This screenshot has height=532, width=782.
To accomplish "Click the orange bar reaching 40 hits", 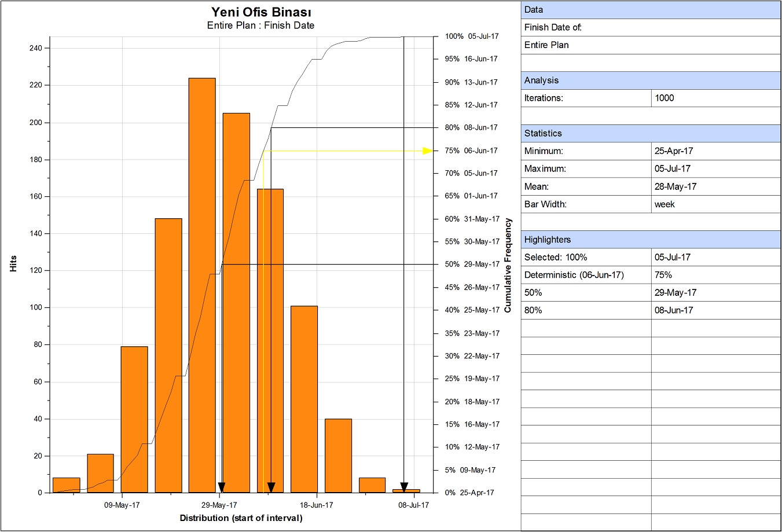I will point(338,456).
